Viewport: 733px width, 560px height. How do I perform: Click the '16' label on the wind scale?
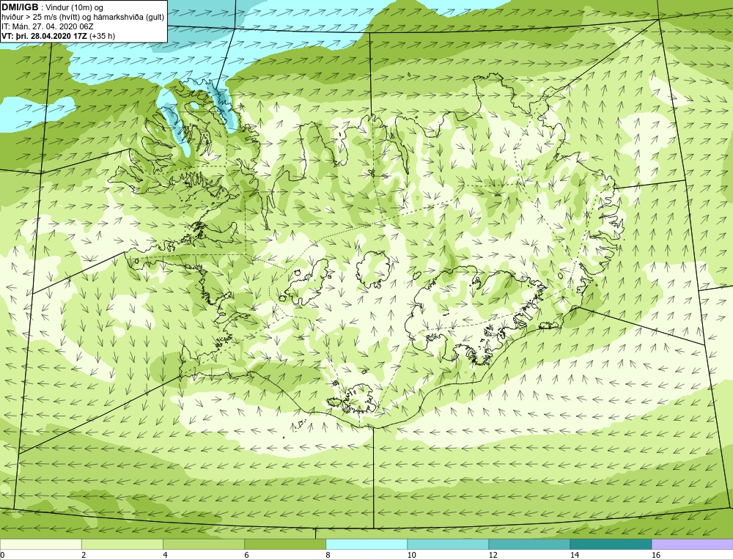(656, 555)
